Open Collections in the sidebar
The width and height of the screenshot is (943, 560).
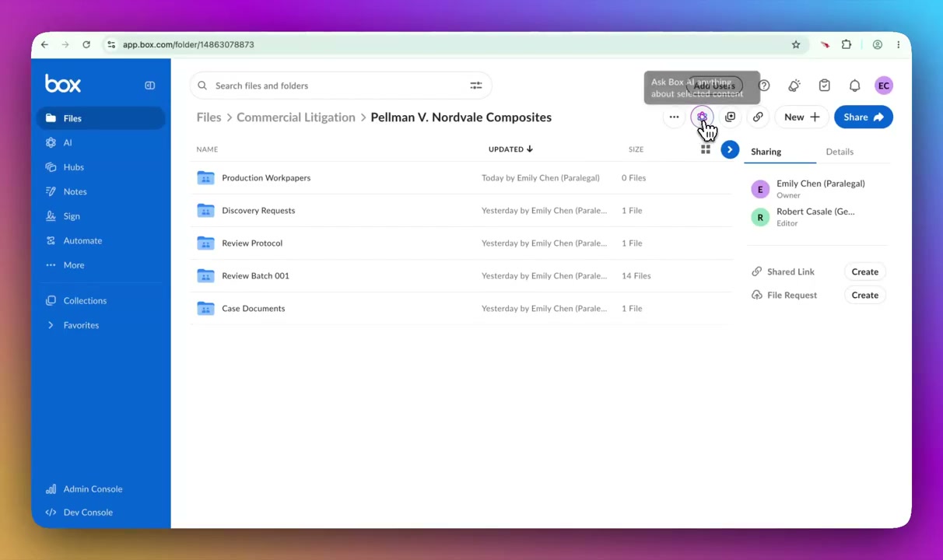85,300
